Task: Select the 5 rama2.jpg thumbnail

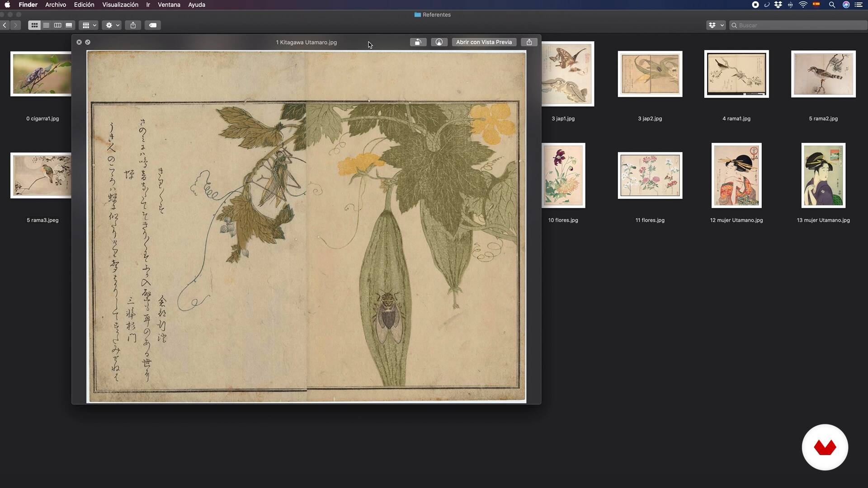Action: click(x=823, y=74)
